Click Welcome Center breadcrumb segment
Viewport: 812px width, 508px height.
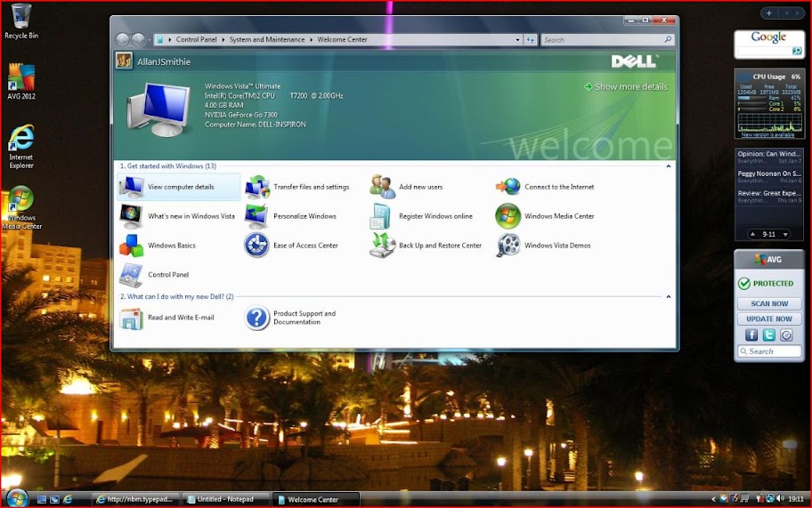(x=342, y=39)
